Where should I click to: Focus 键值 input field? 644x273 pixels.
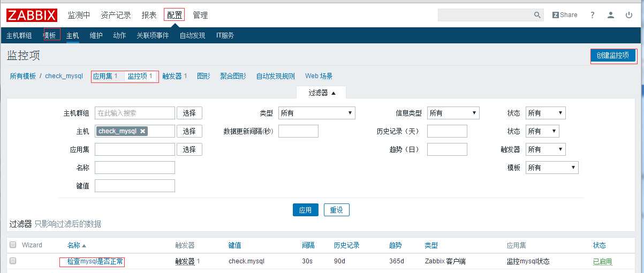[135, 186]
